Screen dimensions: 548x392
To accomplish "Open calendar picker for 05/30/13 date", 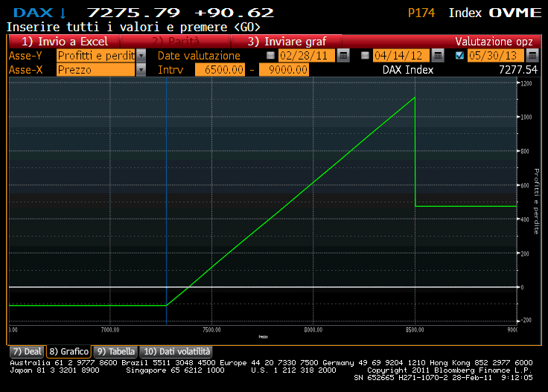I will click(x=532, y=56).
